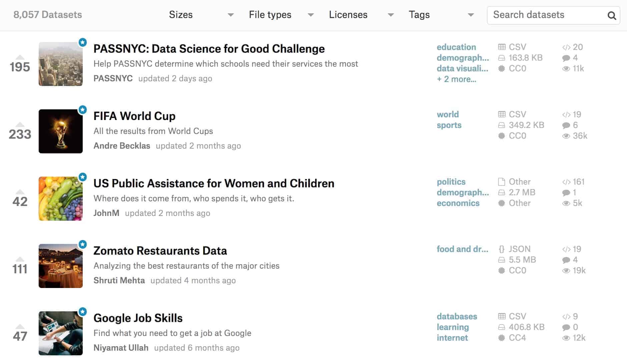
Task: Click the search magnifier icon
Action: point(611,15)
